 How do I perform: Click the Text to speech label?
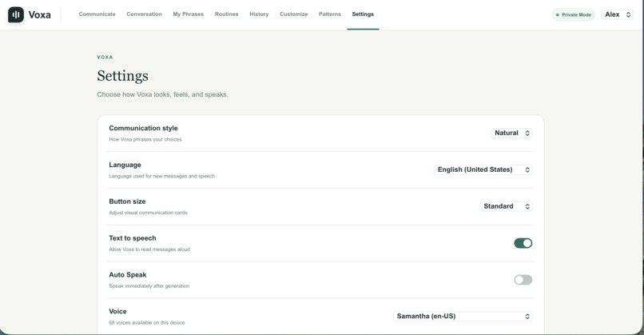(133, 238)
